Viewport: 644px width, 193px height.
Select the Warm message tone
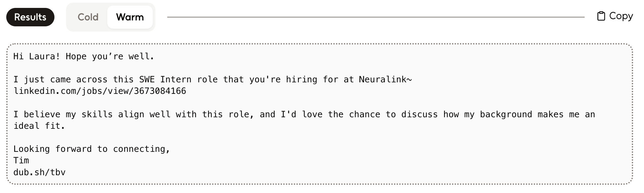click(130, 17)
